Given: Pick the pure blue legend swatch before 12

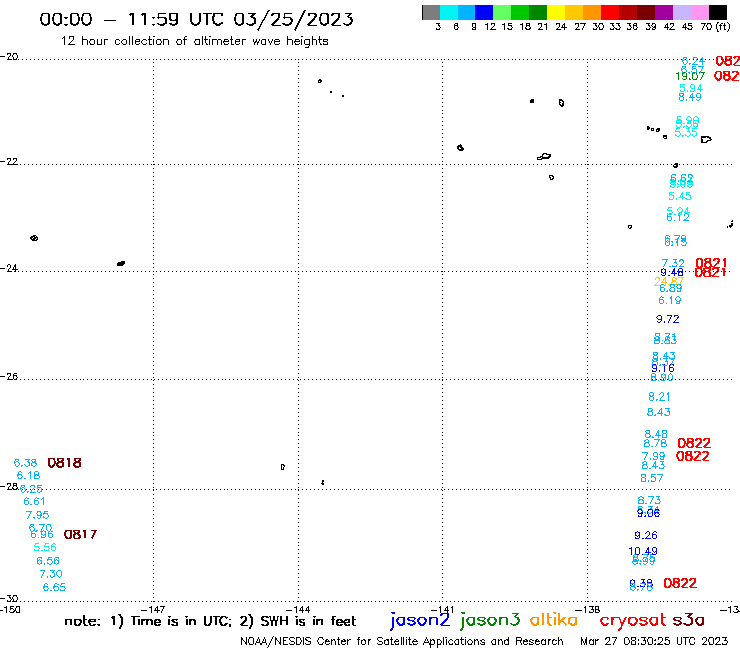Looking at the screenshot, I should (484, 12).
